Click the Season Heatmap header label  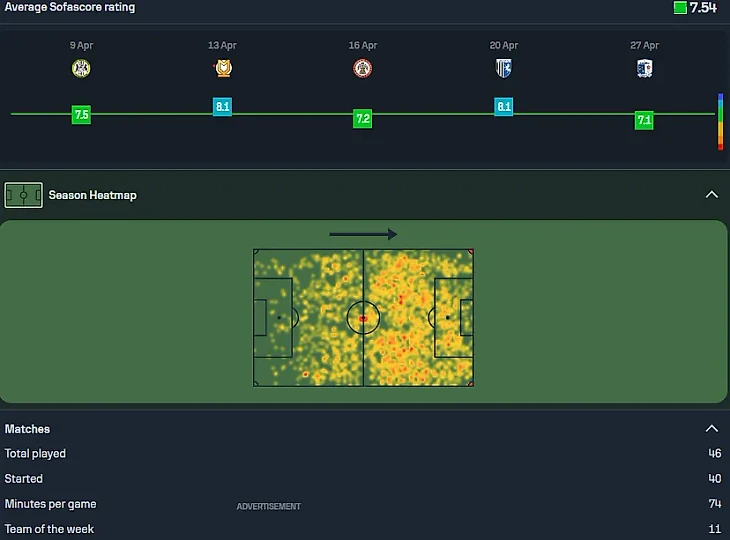point(92,195)
